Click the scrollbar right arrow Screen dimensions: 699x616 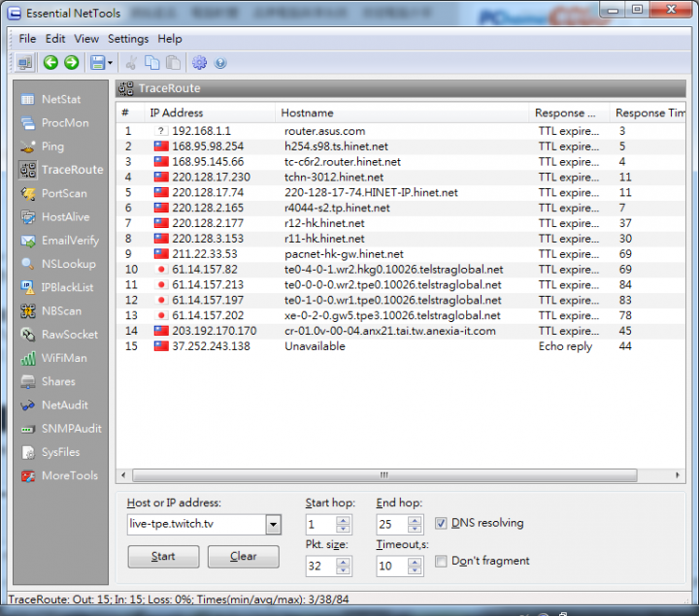click(x=678, y=475)
